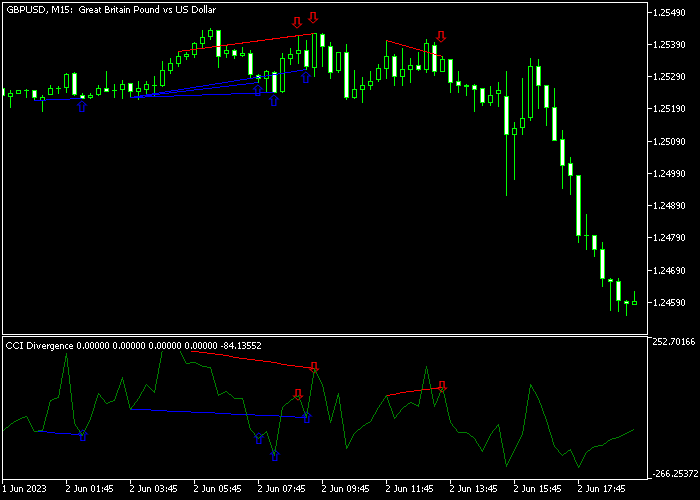Click the 2 Jun 05:45 time label
Image resolution: width=700 pixels, height=500 pixels.
coord(217,489)
